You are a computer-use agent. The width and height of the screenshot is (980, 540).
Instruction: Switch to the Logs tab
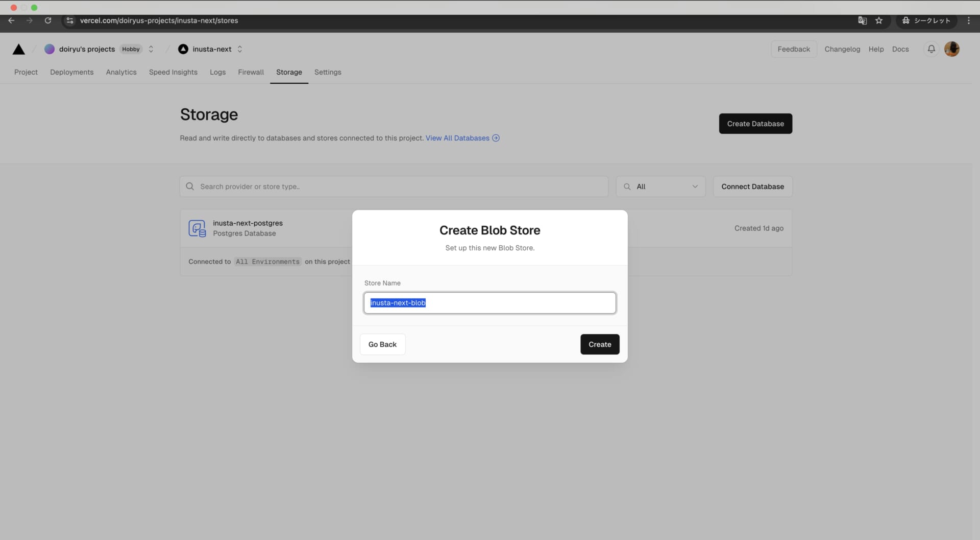[x=218, y=72]
